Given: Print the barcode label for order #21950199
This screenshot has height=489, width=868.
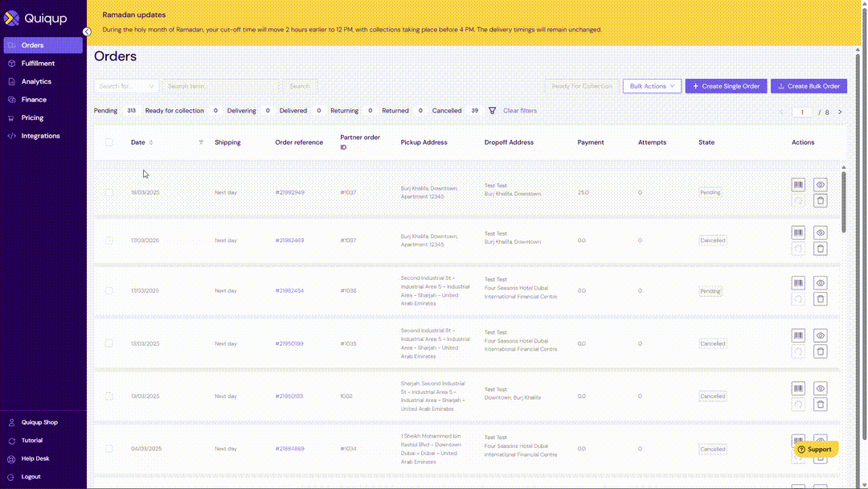Looking at the screenshot, I should pyautogui.click(x=798, y=335).
